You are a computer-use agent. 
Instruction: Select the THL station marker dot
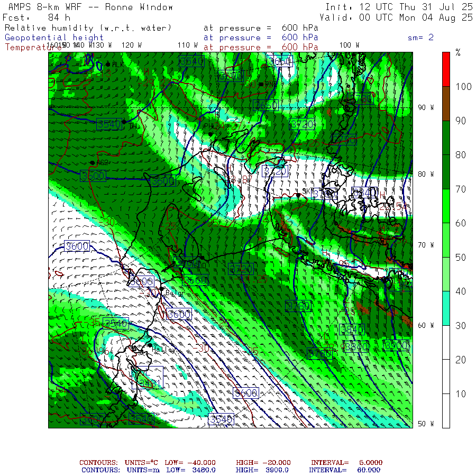tap(124, 122)
